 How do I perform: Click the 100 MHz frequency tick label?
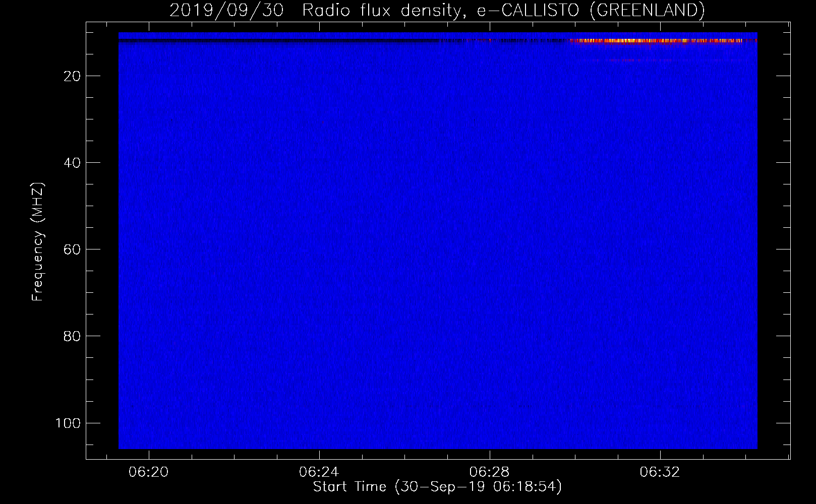pyautogui.click(x=68, y=423)
